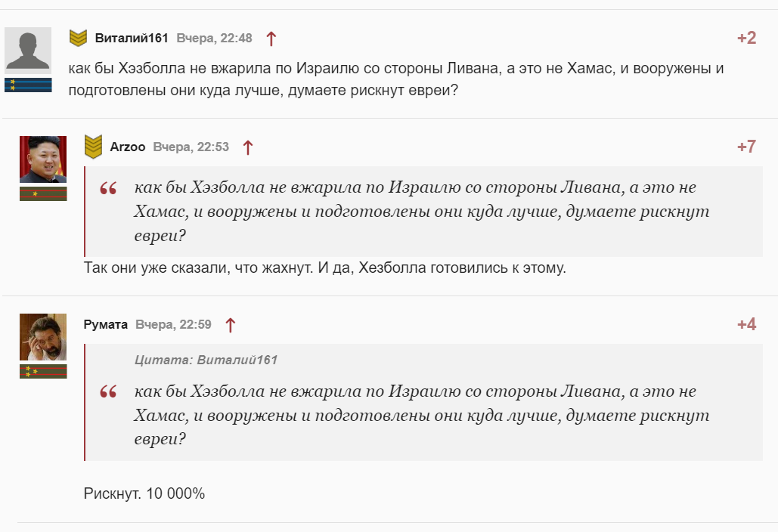Click the red up arrow in Arzoo's comment

[x=248, y=147]
